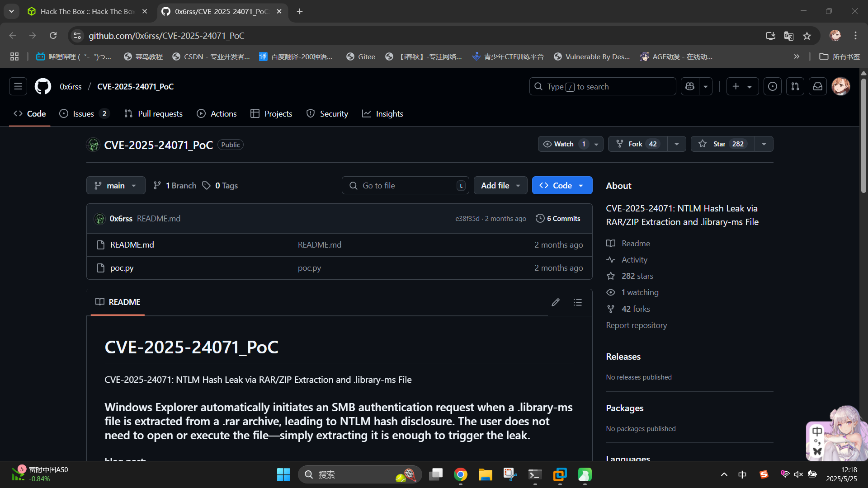Watch the repository

point(564,144)
